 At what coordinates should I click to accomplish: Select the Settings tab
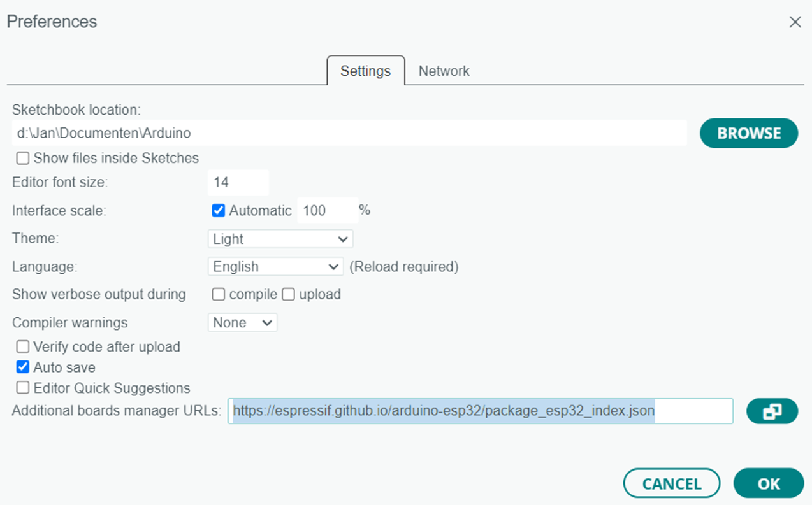pos(365,71)
